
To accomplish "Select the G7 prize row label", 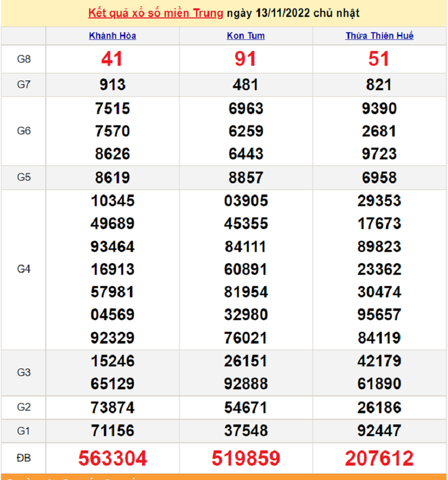I will tap(24, 85).
